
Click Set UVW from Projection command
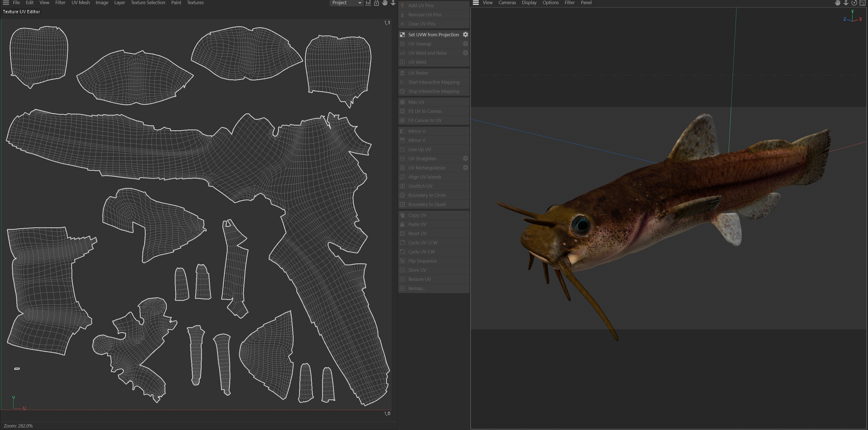point(433,34)
